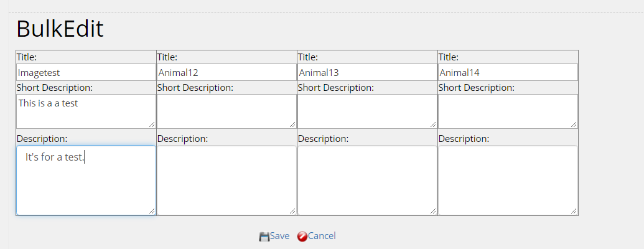Focus Animal12's empty description textarea

pyautogui.click(x=226, y=181)
